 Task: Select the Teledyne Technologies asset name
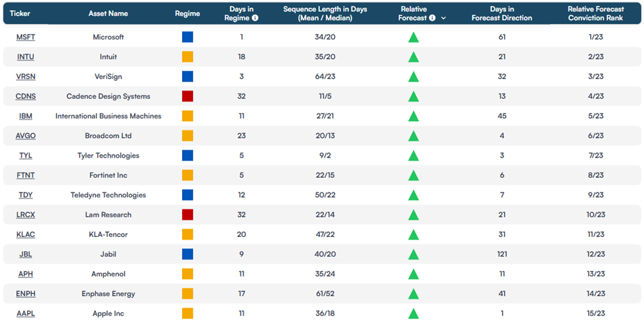[108, 195]
